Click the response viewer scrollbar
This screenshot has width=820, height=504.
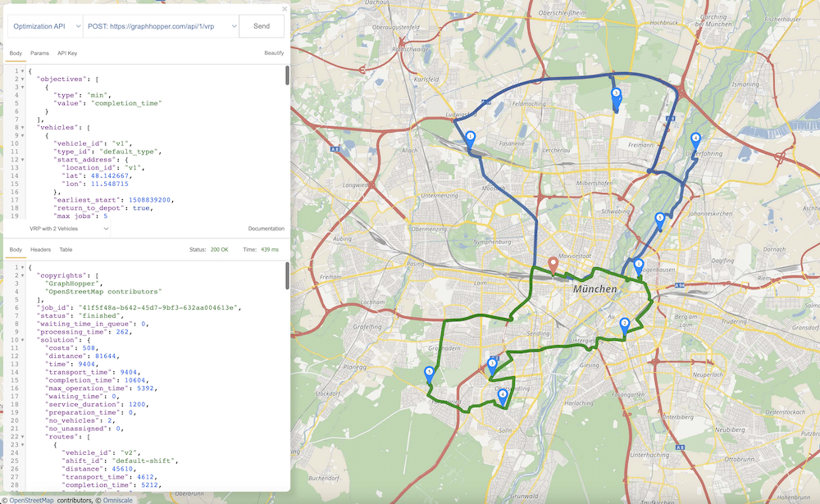287,275
